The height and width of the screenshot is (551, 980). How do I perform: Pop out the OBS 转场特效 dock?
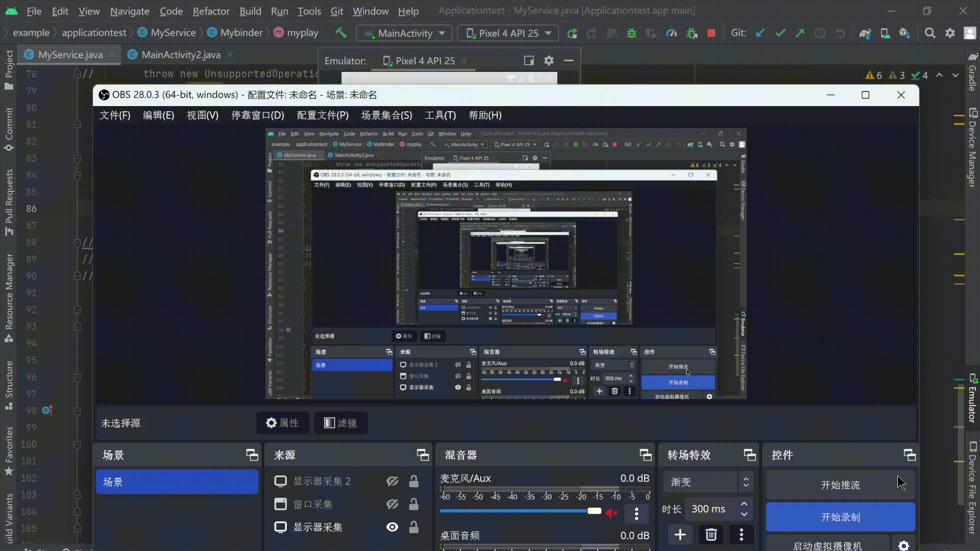[x=750, y=455]
